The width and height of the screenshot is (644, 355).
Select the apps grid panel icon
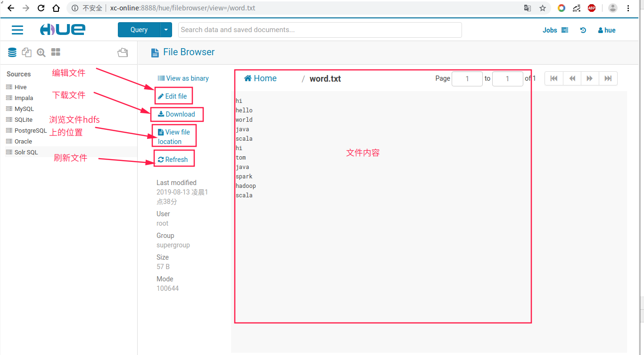pos(56,52)
